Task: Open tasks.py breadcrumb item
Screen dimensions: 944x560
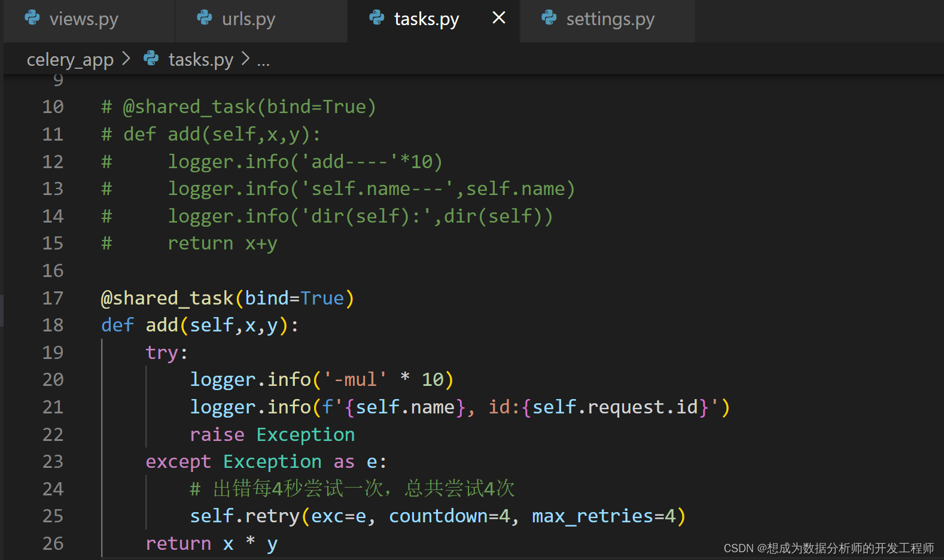Action: 201,60
